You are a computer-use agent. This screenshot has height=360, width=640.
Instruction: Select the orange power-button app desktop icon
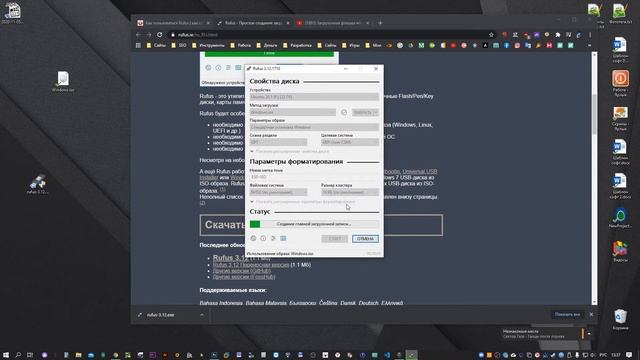tap(620, 83)
